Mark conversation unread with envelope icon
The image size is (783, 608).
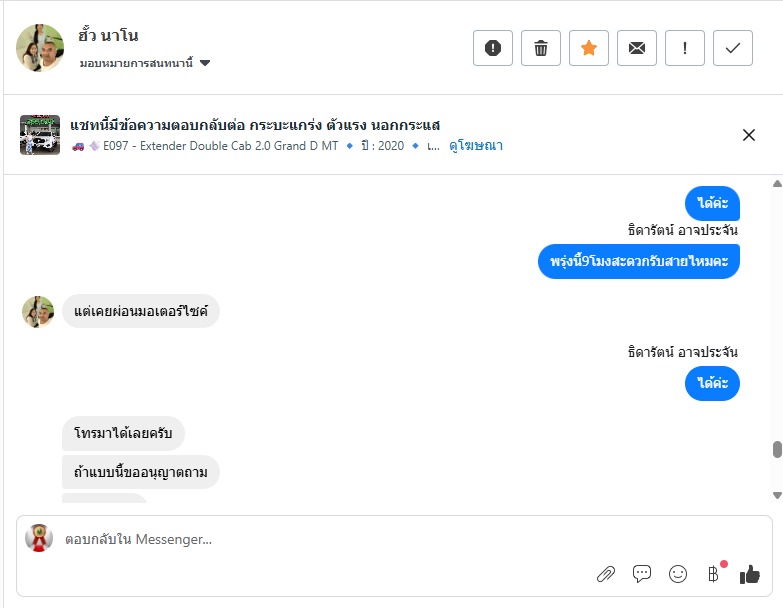(x=637, y=48)
